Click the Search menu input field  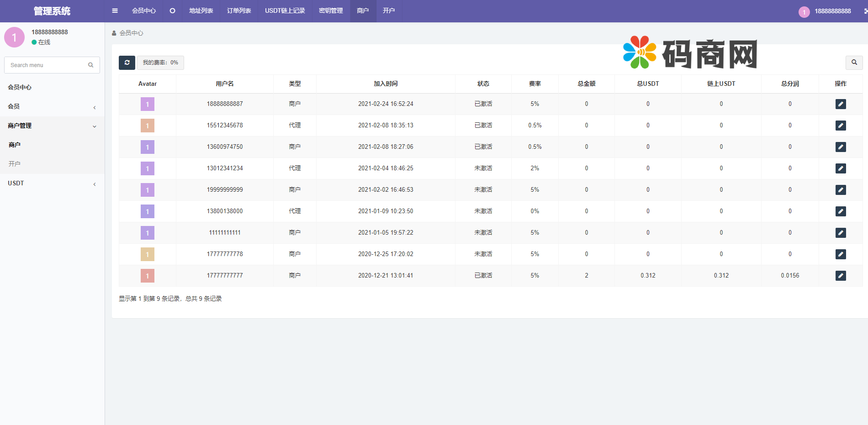coord(46,65)
